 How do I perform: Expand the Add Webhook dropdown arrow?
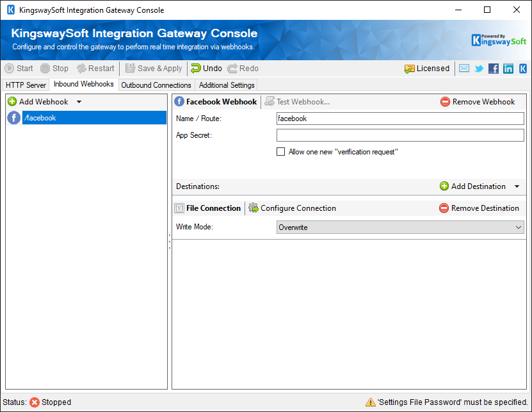point(79,101)
